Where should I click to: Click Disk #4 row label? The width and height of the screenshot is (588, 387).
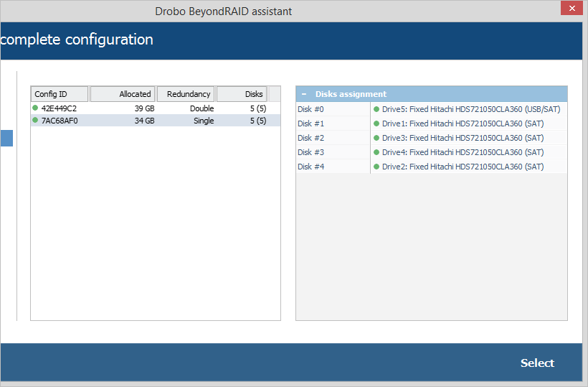(x=311, y=167)
